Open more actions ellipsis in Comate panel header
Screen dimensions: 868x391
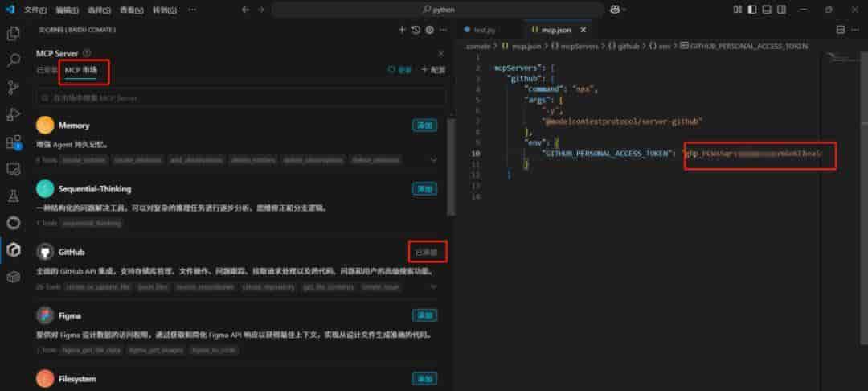coord(442,30)
